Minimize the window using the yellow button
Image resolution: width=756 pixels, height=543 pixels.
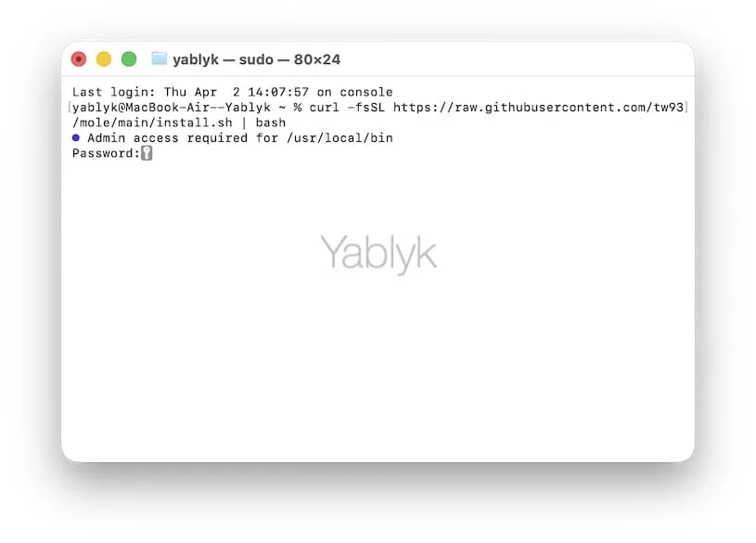pyautogui.click(x=104, y=58)
